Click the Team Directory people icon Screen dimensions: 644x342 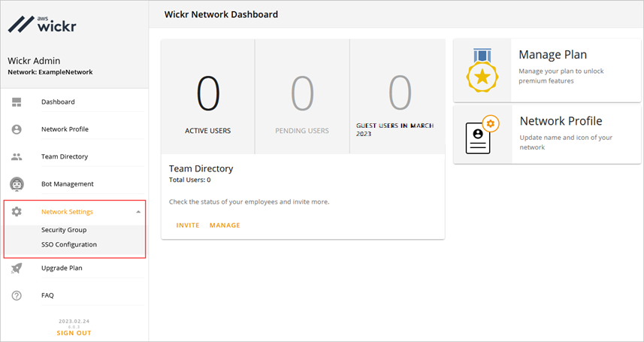click(x=17, y=156)
